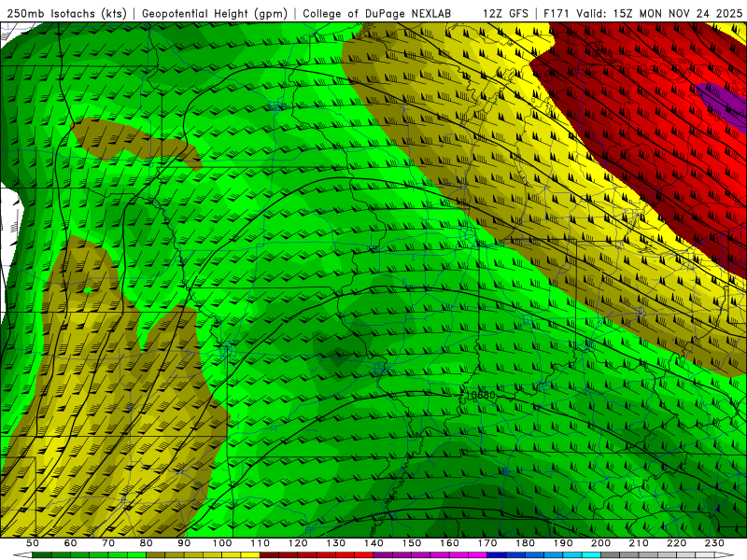Click the legend value '80'

[147, 543]
